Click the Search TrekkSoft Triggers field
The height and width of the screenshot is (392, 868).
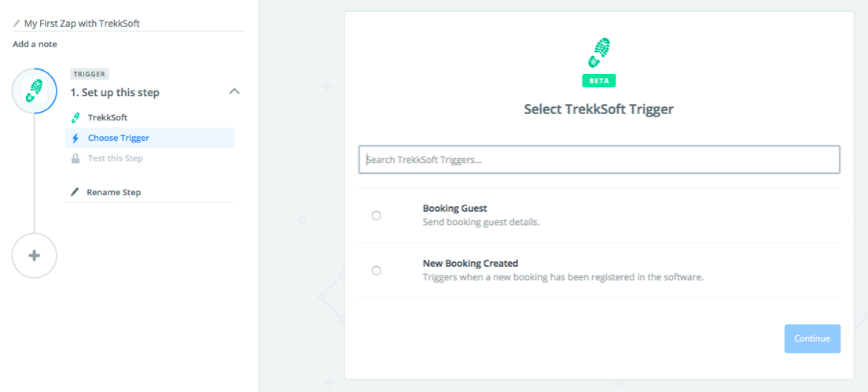599,160
